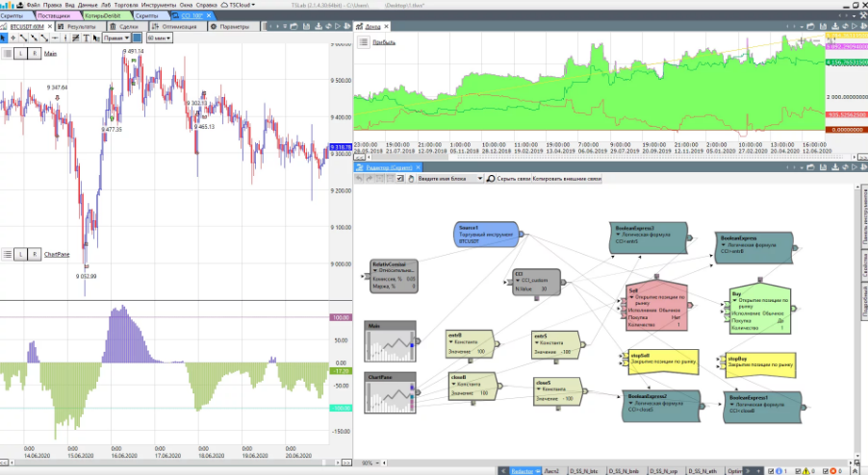Select the yellow stopBuy block
Image resolution: width=868 pixels, height=475 pixels.
(x=760, y=365)
